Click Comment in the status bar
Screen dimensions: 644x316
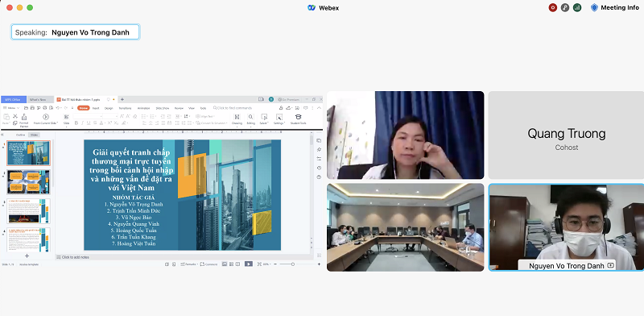209,264
